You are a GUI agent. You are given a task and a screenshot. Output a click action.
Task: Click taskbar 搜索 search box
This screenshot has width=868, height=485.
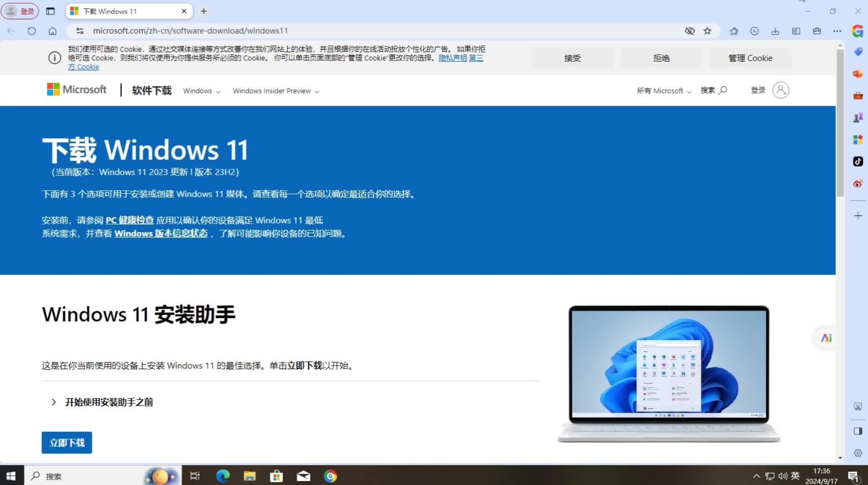click(102, 476)
